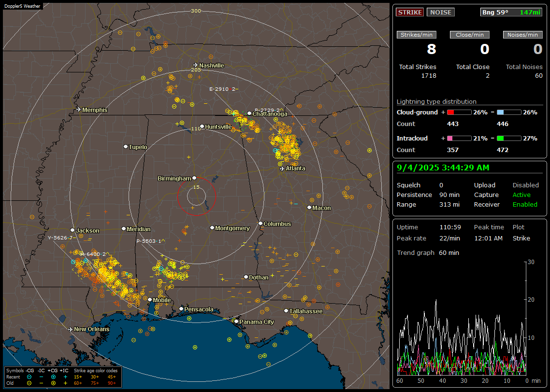Click the Pensacola city marker
The height and width of the screenshot is (392, 550).
[181, 308]
